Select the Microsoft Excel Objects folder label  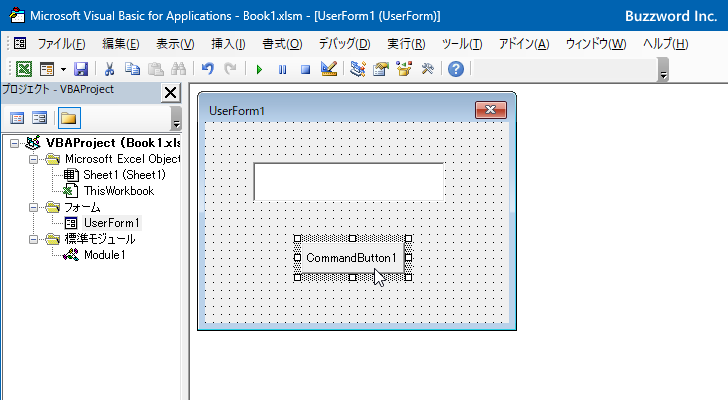(x=123, y=159)
